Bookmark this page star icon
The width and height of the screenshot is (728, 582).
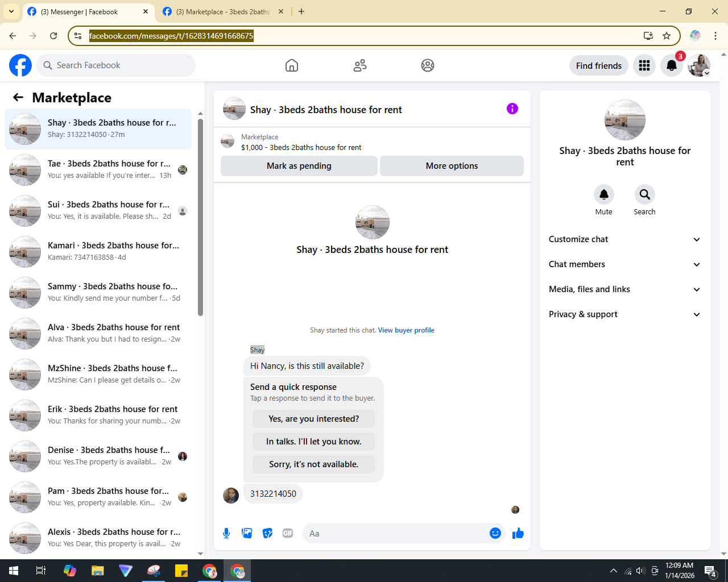[x=667, y=36]
